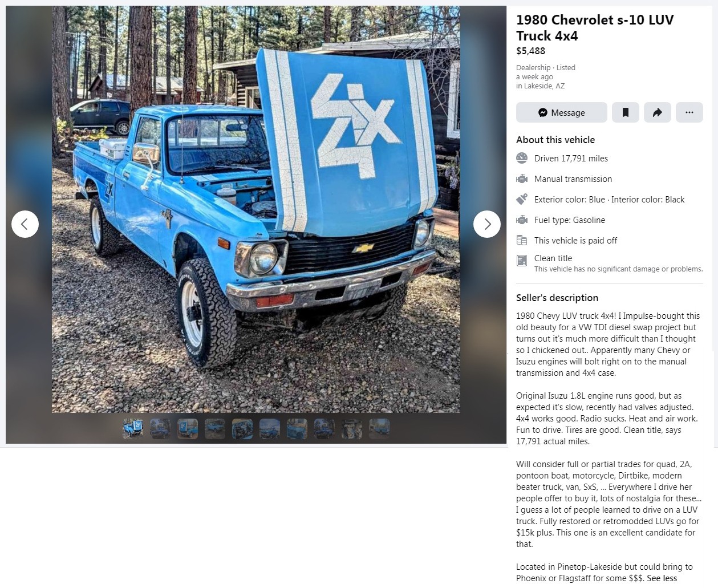Share listing using the arrow icon
This screenshot has height=588, width=718.
[x=657, y=112]
